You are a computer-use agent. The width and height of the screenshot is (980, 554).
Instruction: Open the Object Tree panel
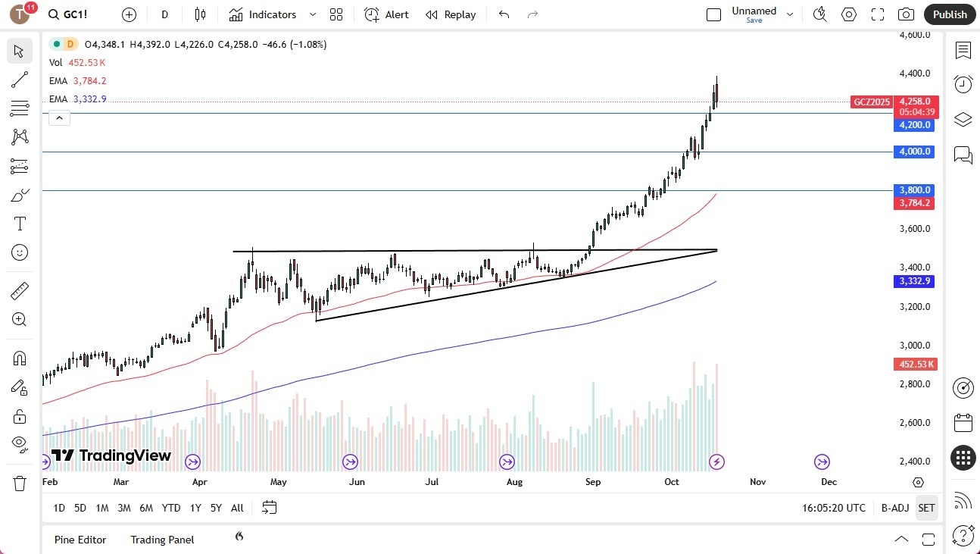coord(963,119)
